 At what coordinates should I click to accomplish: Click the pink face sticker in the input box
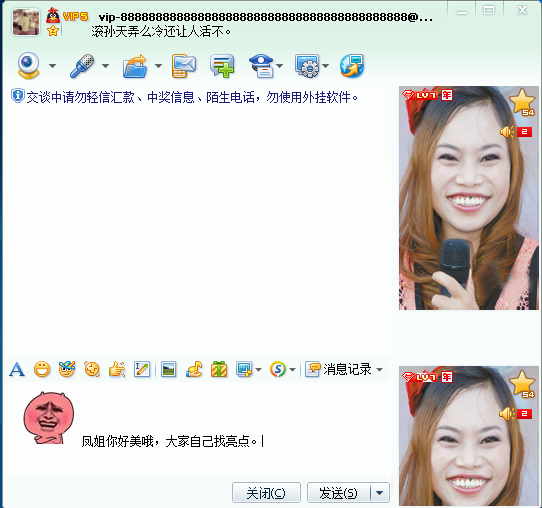coord(48,417)
